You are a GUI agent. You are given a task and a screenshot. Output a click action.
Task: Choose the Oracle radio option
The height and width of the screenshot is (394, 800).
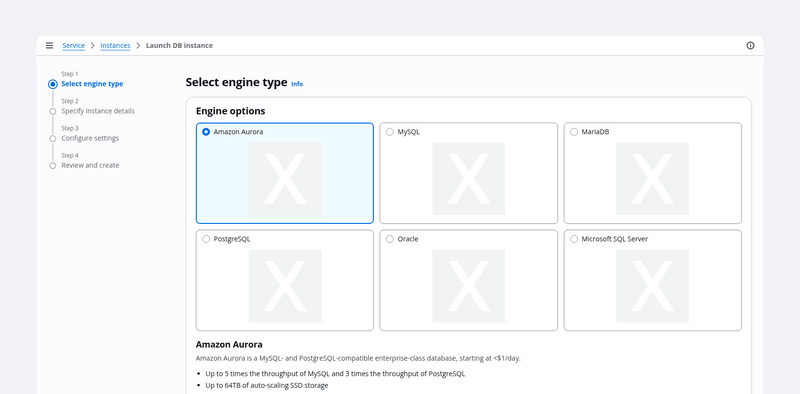(390, 239)
